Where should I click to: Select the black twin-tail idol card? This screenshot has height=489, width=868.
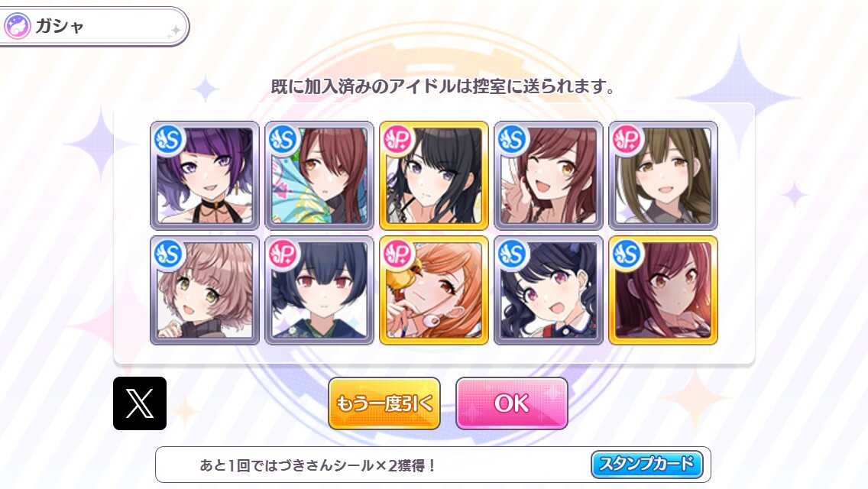pyautogui.click(x=549, y=290)
